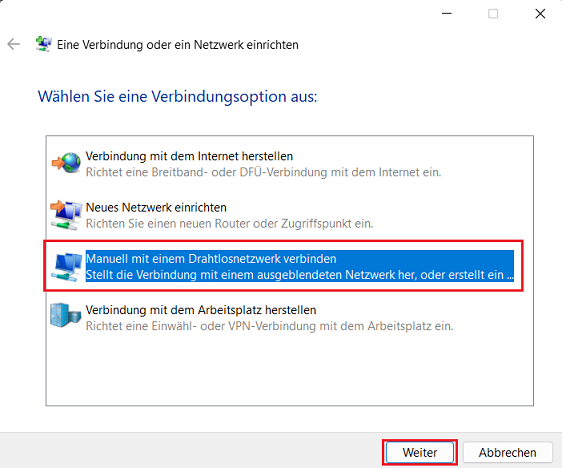Viewport: 562px width, 468px height.
Task: Click the network wizard icon in title
Action: pyautogui.click(x=43, y=44)
